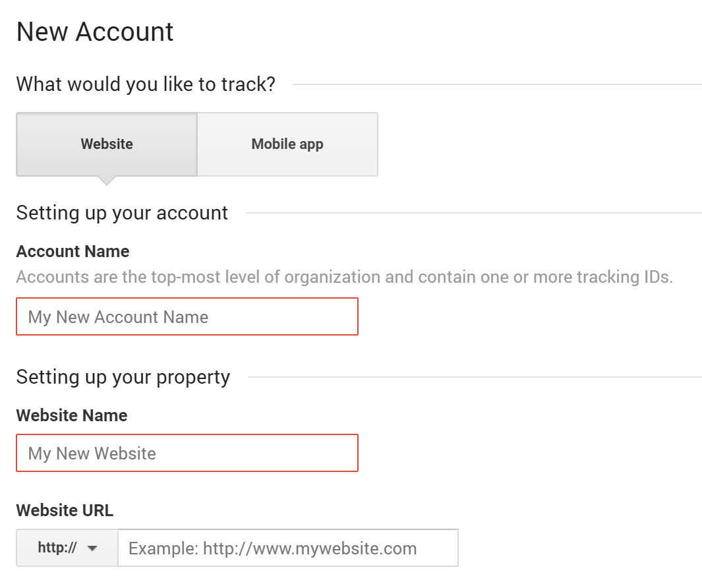Screen dimensions: 702x588
Task: Click the Website URL example input box
Action: (x=288, y=548)
